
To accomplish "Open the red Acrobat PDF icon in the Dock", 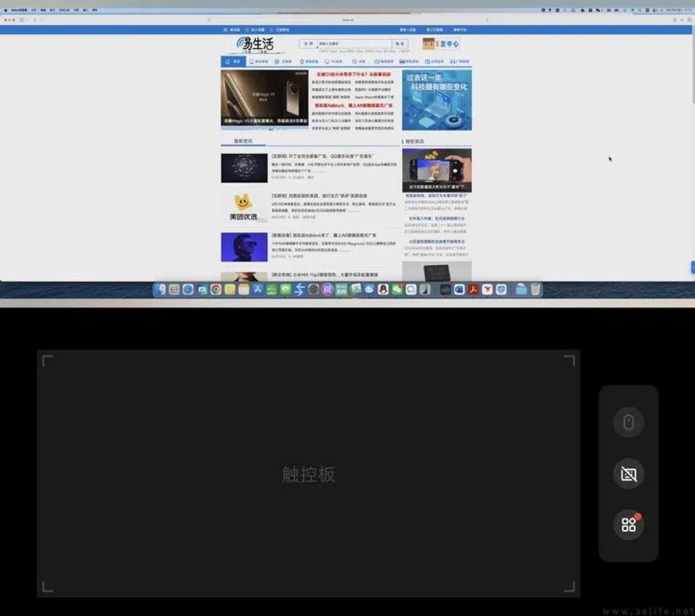I will click(x=473, y=289).
